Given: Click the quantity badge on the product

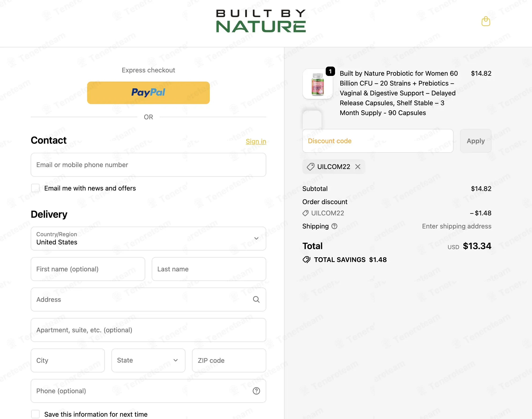Looking at the screenshot, I should (x=330, y=71).
